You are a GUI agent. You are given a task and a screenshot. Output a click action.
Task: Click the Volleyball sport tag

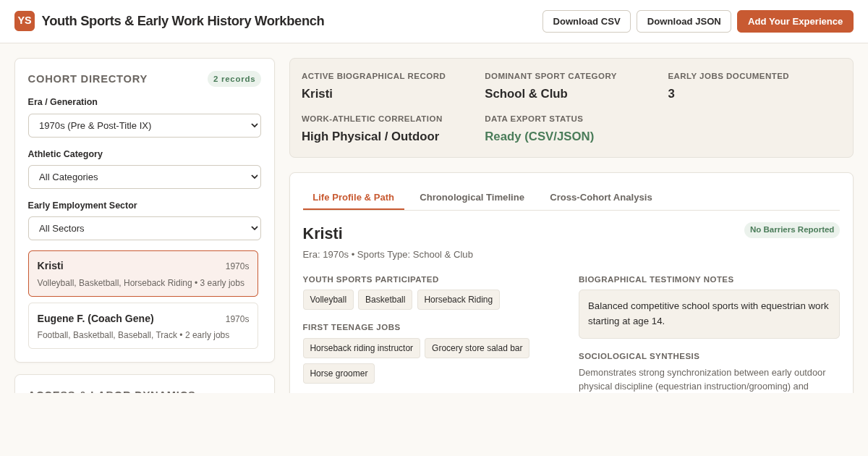328,300
